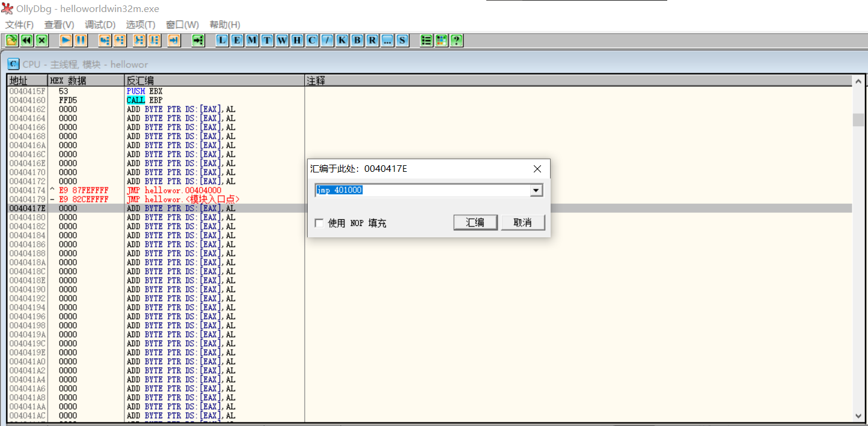Open the 调试(D) menu
Image resolution: width=868 pixels, height=426 pixels.
(x=100, y=25)
